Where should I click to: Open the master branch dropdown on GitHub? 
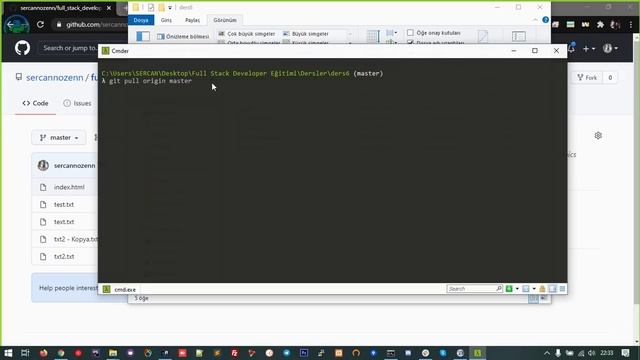(59, 138)
